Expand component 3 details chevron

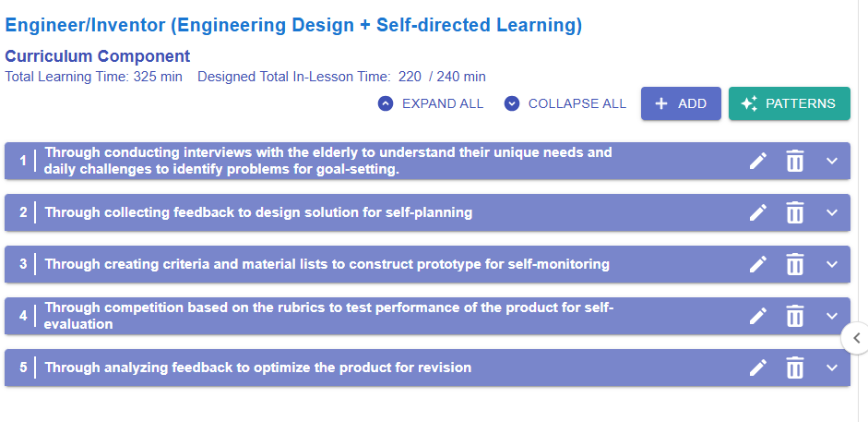click(832, 265)
